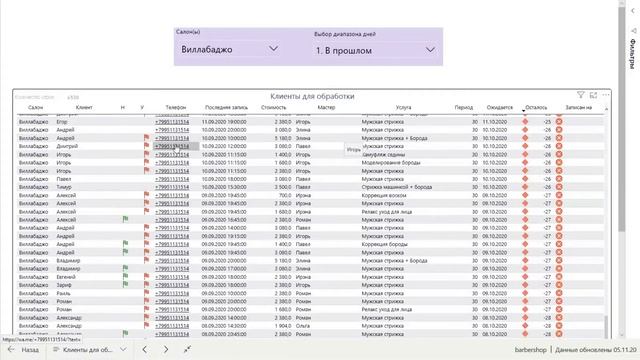Click the red X icon in Тимур's row
Image resolution: width=640 pixels, height=360 pixels.
pos(559,187)
